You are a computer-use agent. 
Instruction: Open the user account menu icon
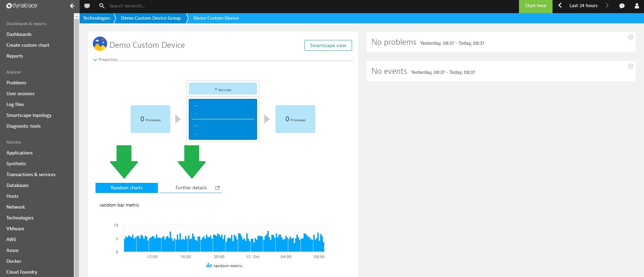coord(637,6)
